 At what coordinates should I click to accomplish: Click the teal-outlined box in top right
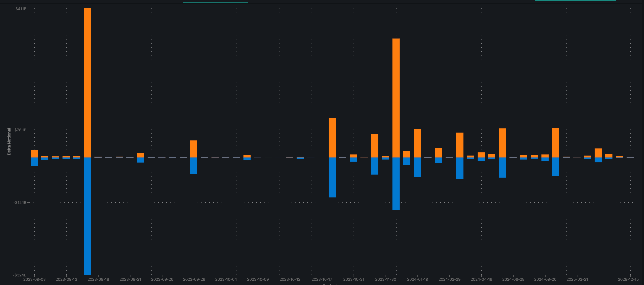(575, 0)
